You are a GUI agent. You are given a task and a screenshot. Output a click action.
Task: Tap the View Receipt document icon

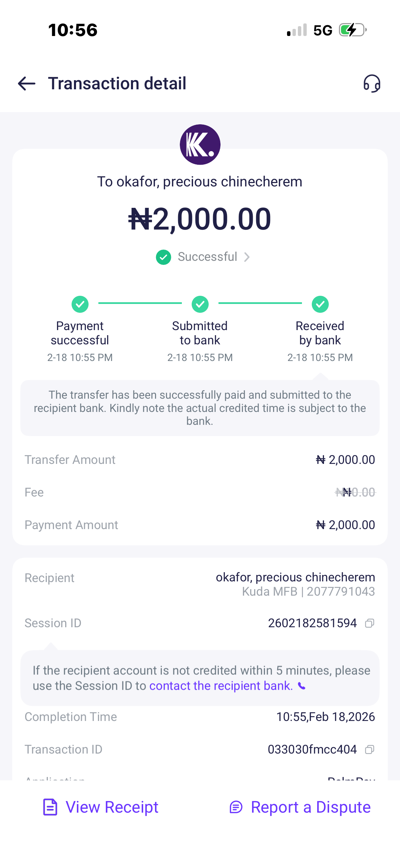(x=50, y=807)
